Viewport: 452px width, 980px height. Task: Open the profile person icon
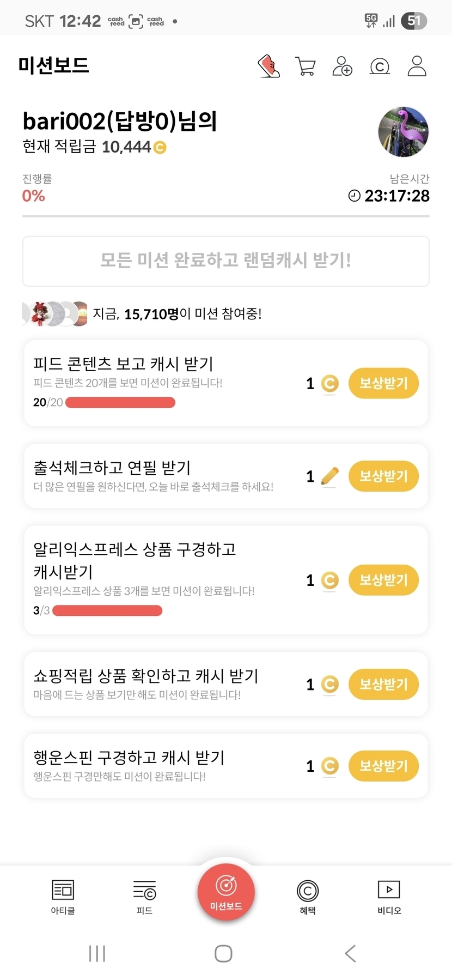[x=417, y=66]
